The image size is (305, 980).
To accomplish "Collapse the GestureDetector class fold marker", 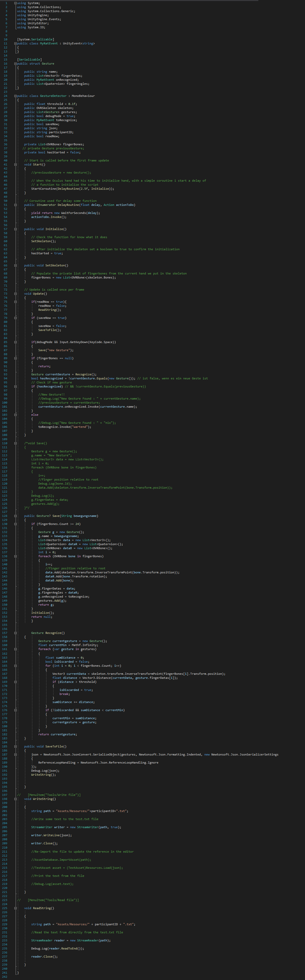I will (x=16, y=96).
